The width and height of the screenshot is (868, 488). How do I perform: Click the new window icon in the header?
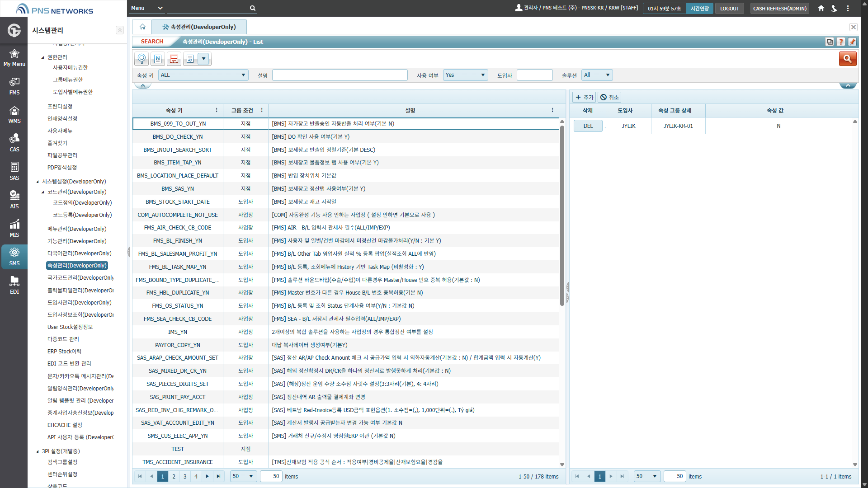(830, 42)
